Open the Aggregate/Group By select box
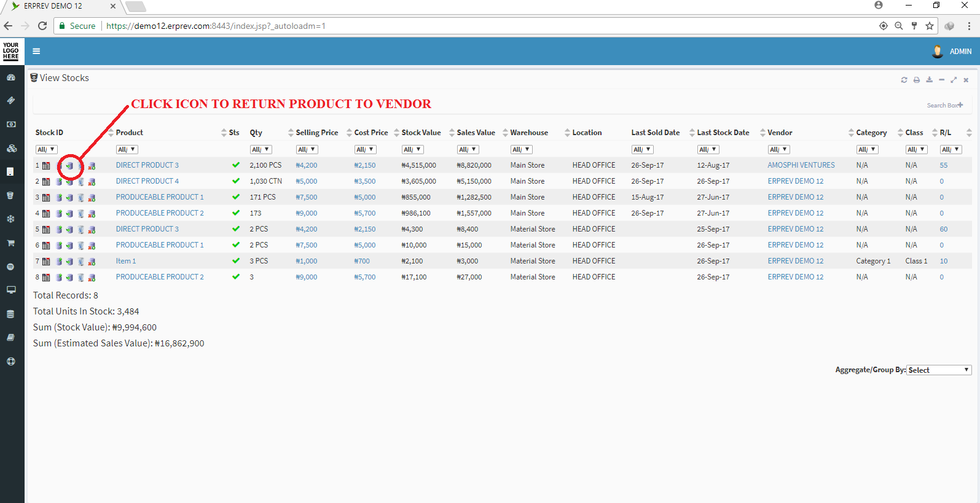 (x=939, y=370)
